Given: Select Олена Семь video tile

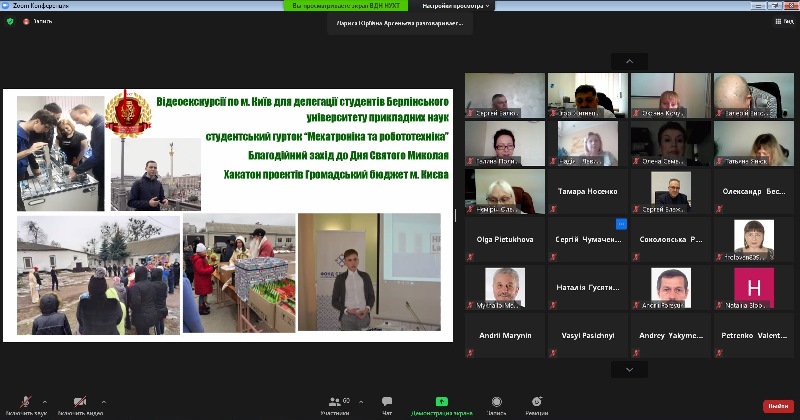Looking at the screenshot, I should pyautogui.click(x=671, y=143).
